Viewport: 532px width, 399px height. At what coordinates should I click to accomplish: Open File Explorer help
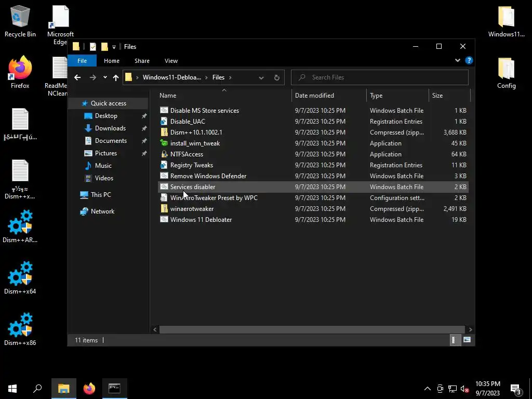(469, 60)
